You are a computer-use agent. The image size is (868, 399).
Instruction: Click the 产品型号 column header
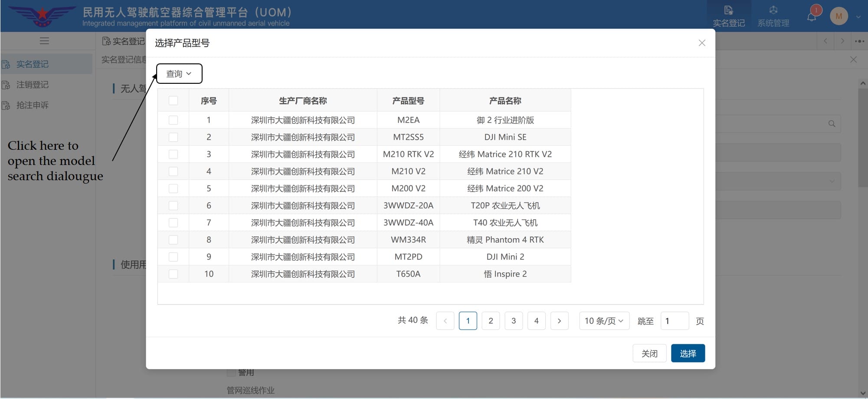[x=408, y=101]
